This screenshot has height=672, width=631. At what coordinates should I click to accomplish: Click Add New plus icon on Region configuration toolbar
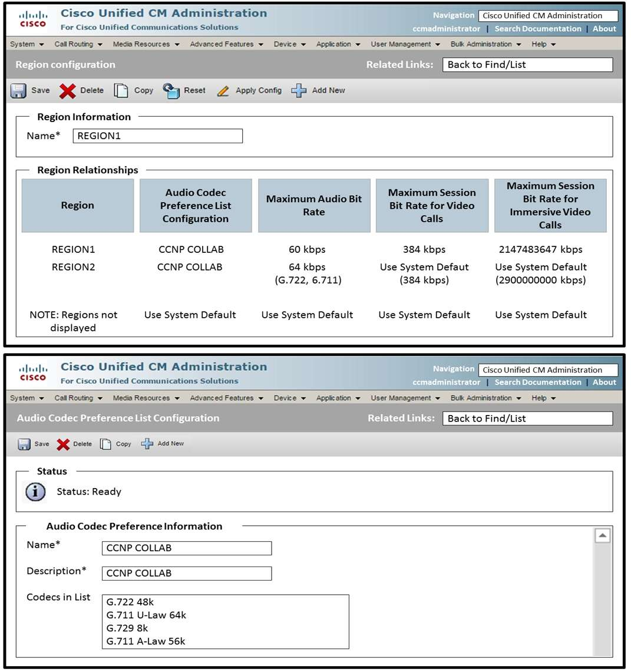299,91
